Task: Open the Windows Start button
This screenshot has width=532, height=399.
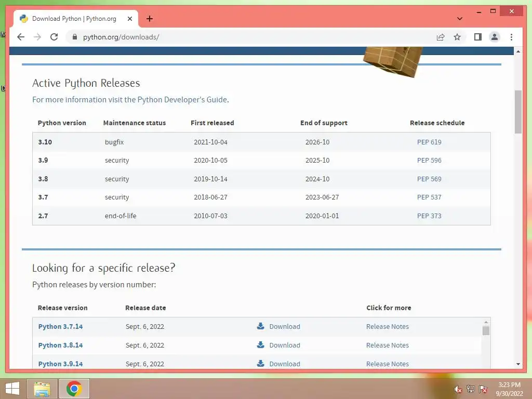Action: 12,389
